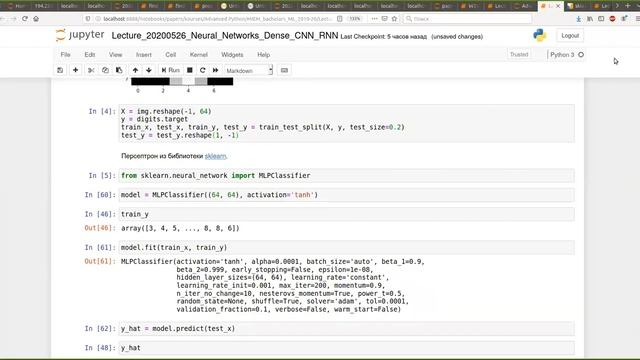This screenshot has height=360, width=640.
Task: Interrupt the kernel with the stop icon
Action: tap(190, 70)
